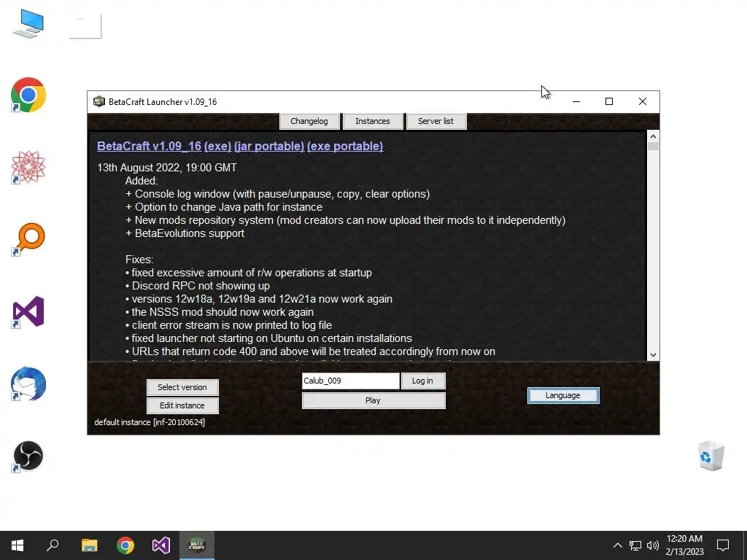The image size is (747, 560).
Task: Launch the game with the Play button
Action: 373,400
